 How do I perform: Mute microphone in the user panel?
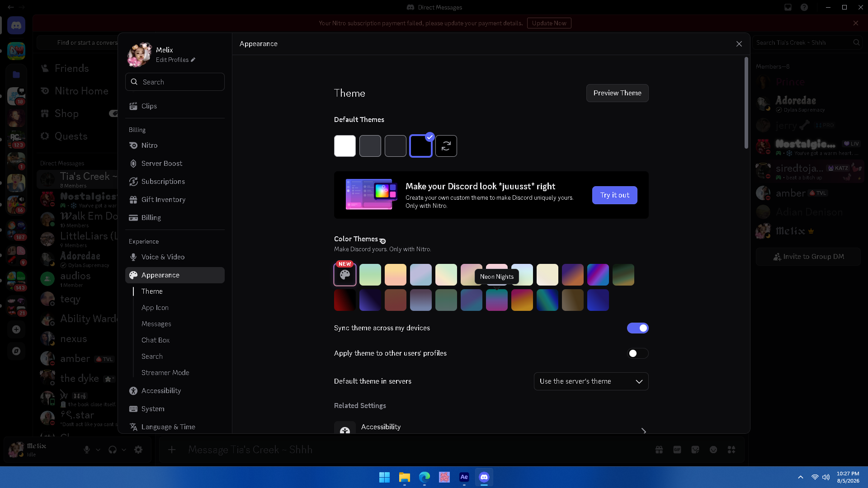tap(87, 450)
